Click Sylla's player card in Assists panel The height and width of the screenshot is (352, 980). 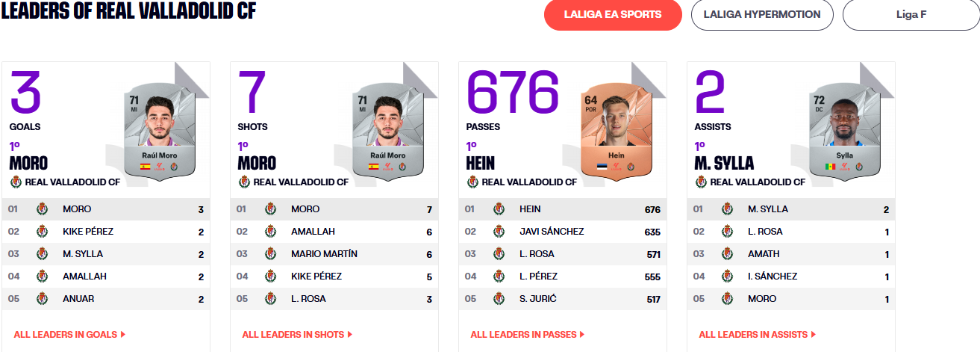[x=842, y=132]
